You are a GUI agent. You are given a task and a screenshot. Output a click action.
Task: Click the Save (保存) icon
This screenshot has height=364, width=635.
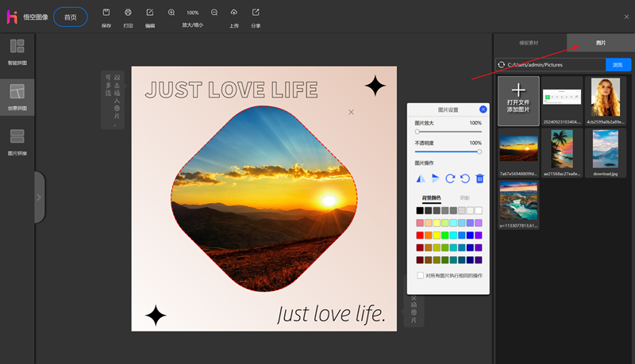click(x=106, y=13)
